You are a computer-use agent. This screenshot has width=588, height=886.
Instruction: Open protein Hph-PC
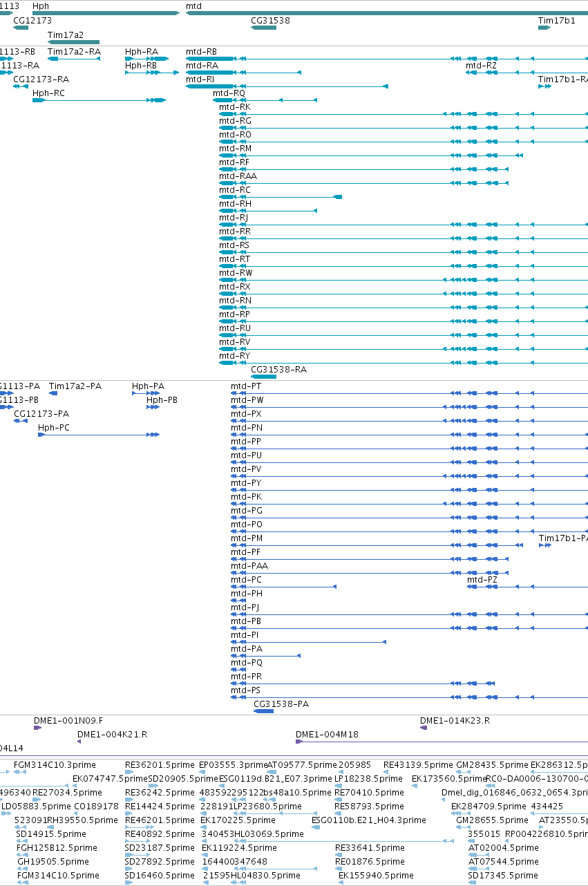pyautogui.click(x=54, y=428)
